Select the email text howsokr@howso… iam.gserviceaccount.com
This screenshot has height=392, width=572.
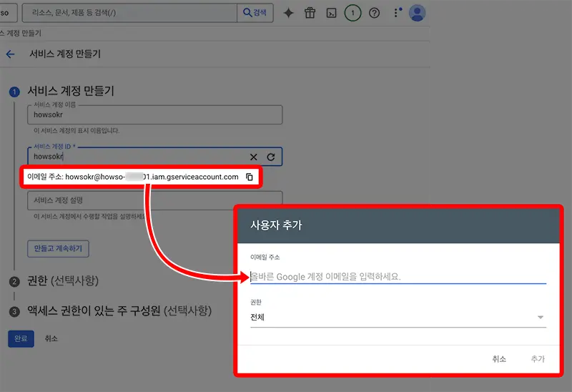(152, 177)
